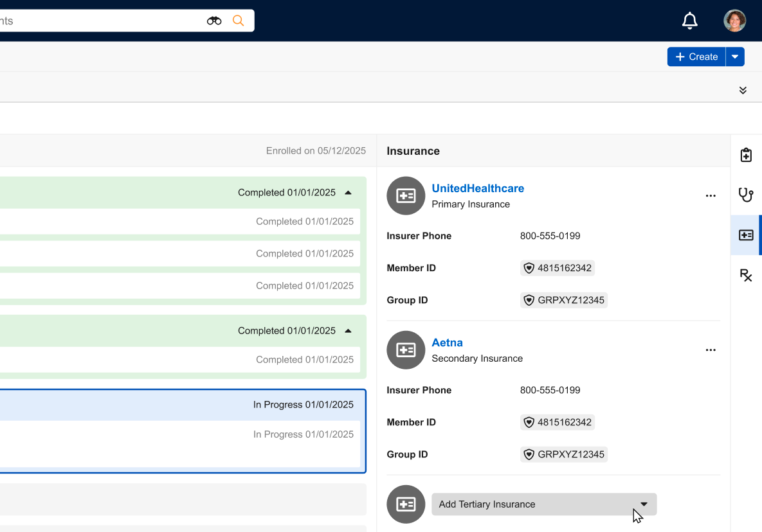Open the notifications bell
Viewport: 762px width, 532px height.
689,21
